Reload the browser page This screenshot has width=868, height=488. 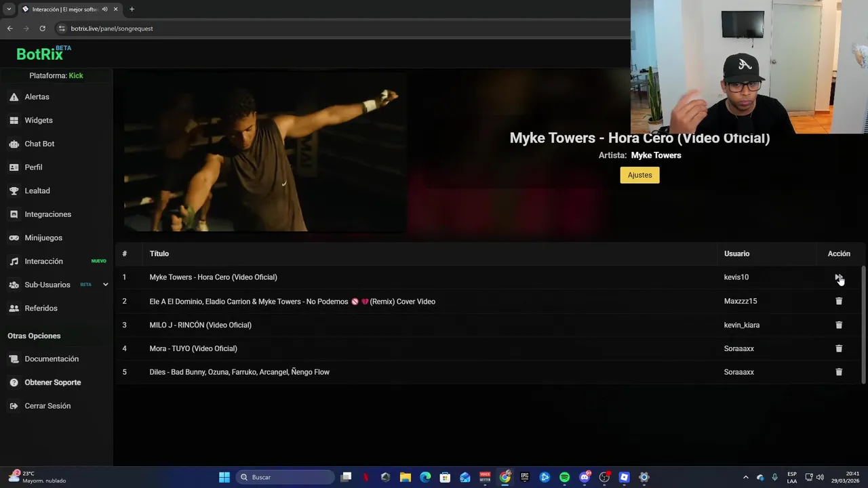tap(42, 28)
